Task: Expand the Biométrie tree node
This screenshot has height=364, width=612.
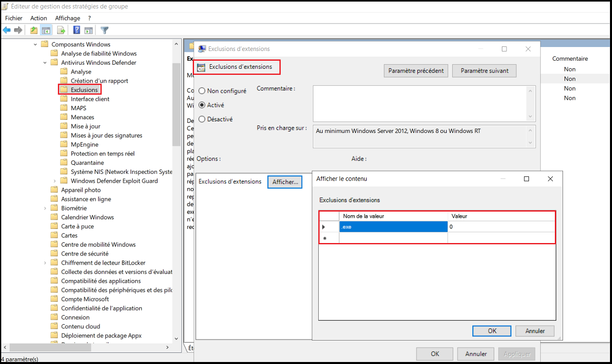Action: point(45,208)
